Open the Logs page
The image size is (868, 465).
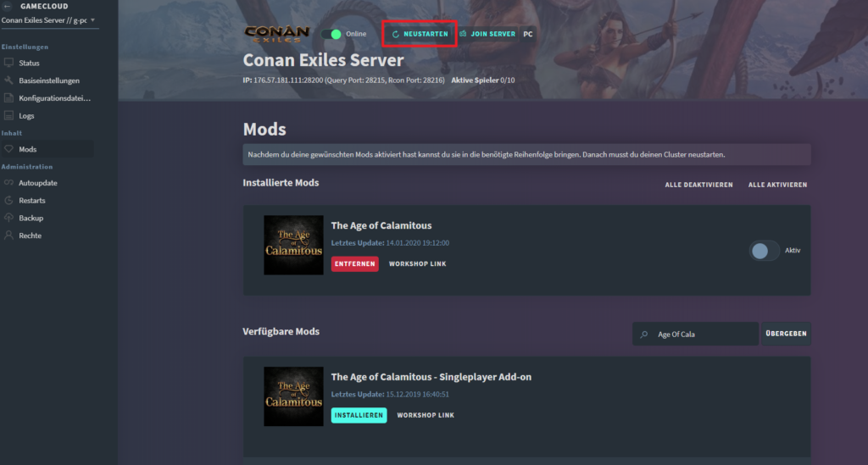26,116
